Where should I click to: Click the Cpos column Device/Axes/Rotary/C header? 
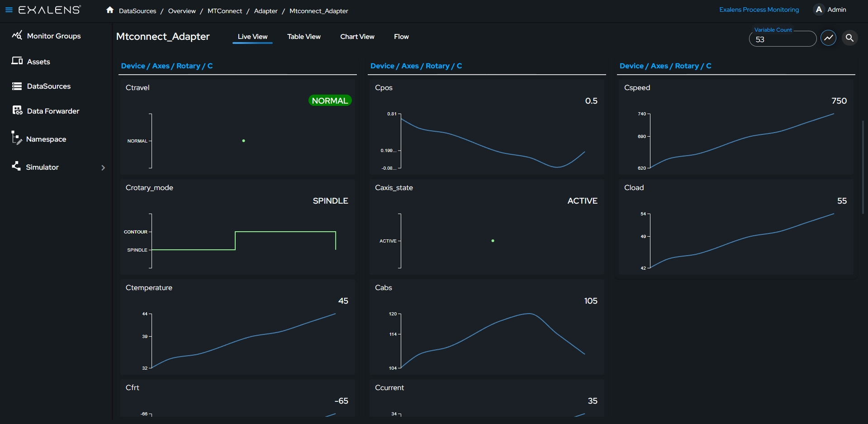point(416,66)
